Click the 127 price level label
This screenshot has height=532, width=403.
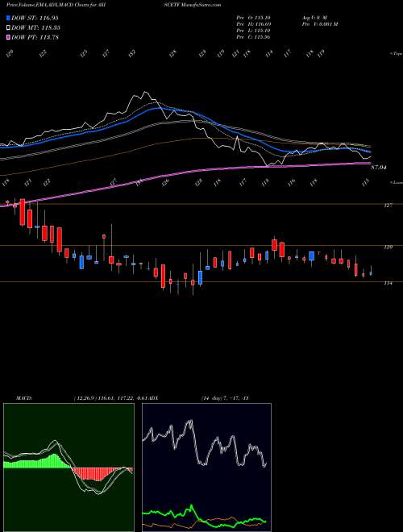(x=388, y=206)
